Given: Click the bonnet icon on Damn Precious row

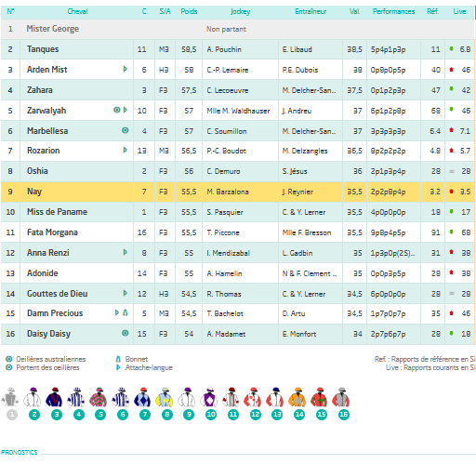Looking at the screenshot, I should click(x=126, y=312).
